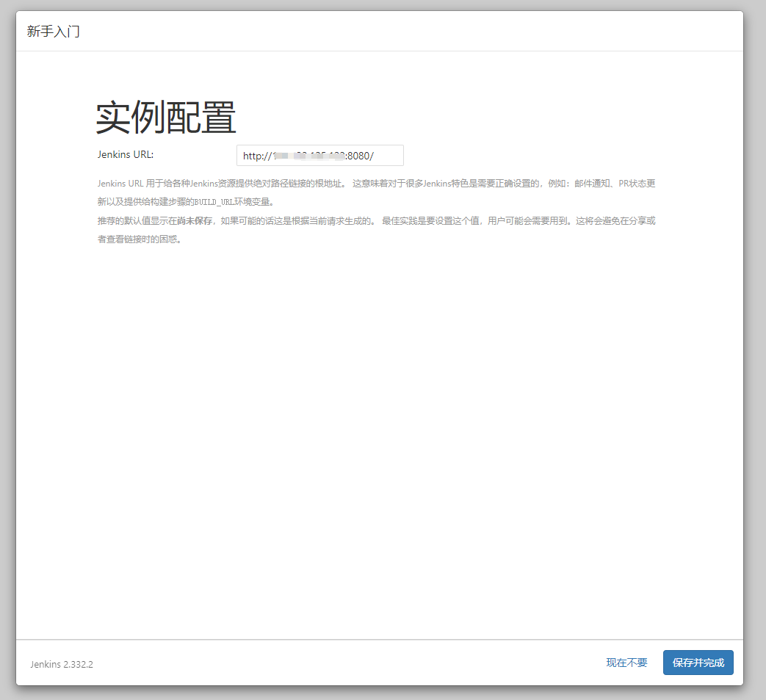Viewport: 766px width, 700px height.
Task: Click the last description line ending 困惑
Action: tap(140, 239)
